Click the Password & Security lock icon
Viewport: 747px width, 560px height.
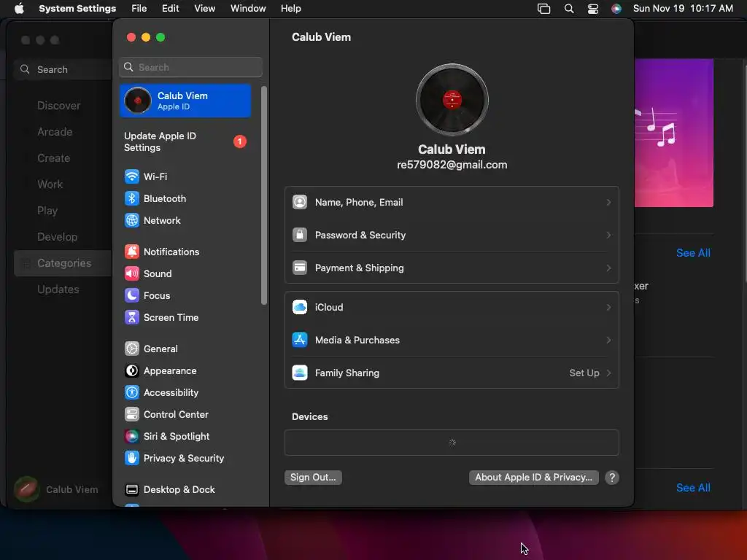pos(300,236)
